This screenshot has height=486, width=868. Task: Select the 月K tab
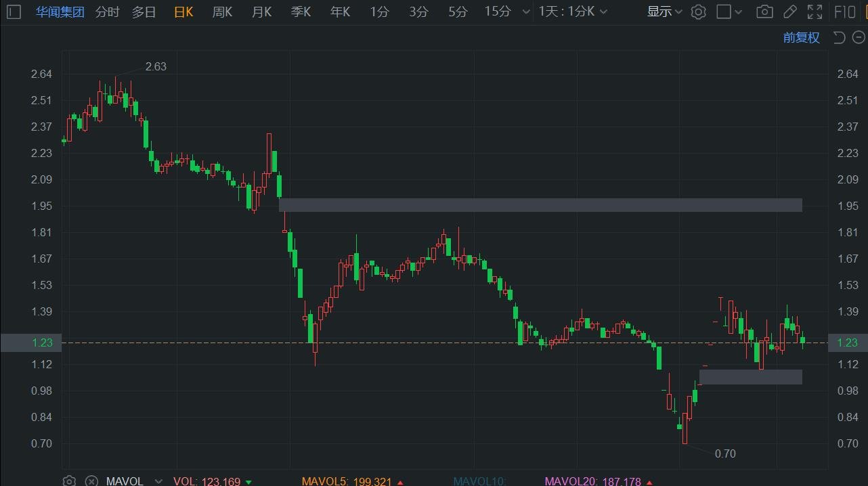[261, 12]
